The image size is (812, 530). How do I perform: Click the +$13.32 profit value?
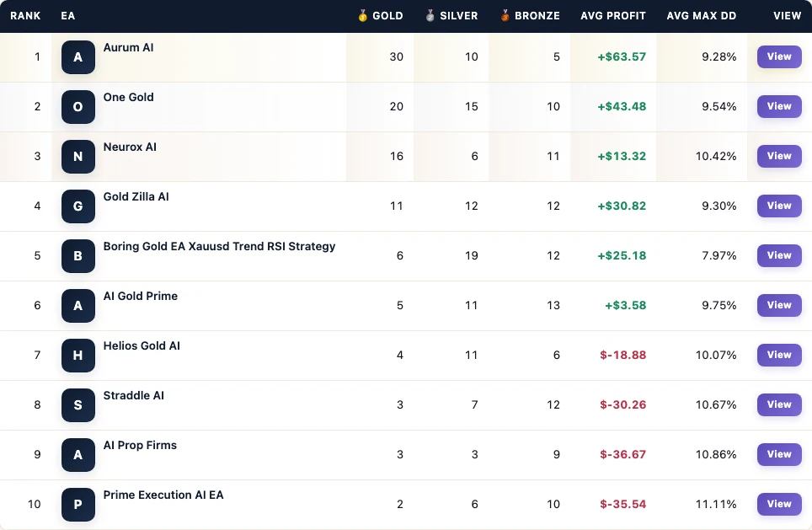click(x=622, y=157)
